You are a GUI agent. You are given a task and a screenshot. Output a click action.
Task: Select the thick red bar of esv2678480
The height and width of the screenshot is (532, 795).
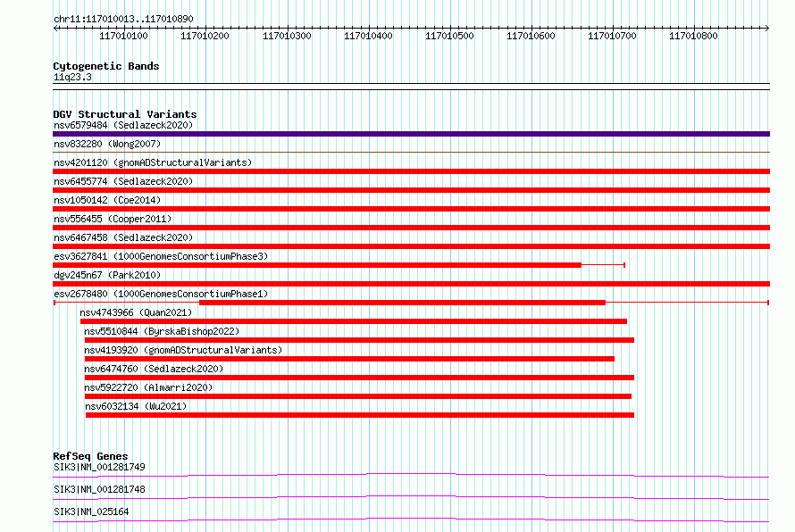click(403, 303)
